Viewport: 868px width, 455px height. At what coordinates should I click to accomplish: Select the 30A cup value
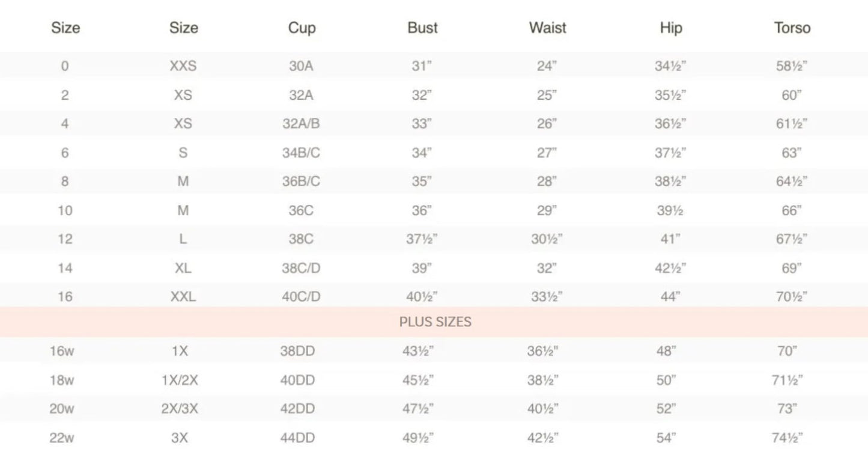(301, 66)
